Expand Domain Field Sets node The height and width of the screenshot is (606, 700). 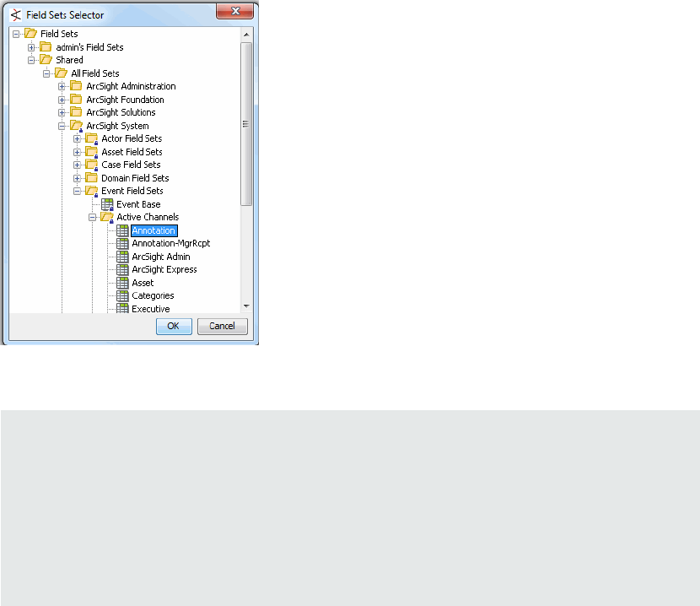pos(77,178)
